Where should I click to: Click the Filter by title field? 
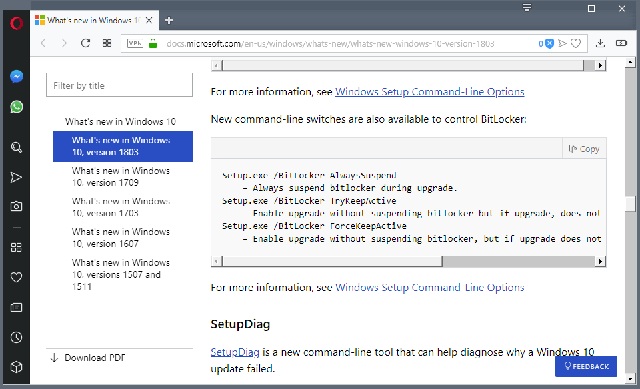coord(119,85)
